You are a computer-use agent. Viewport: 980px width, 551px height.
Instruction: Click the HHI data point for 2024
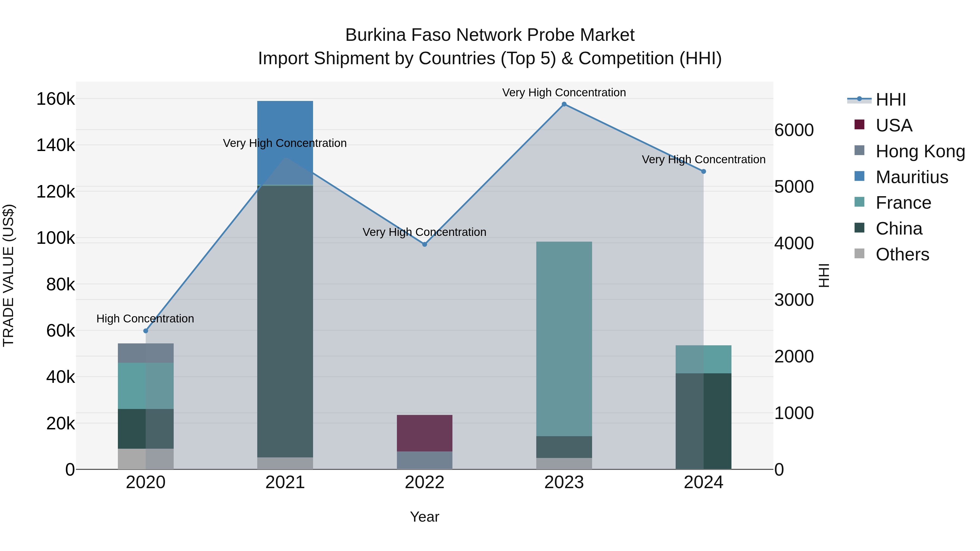click(703, 171)
